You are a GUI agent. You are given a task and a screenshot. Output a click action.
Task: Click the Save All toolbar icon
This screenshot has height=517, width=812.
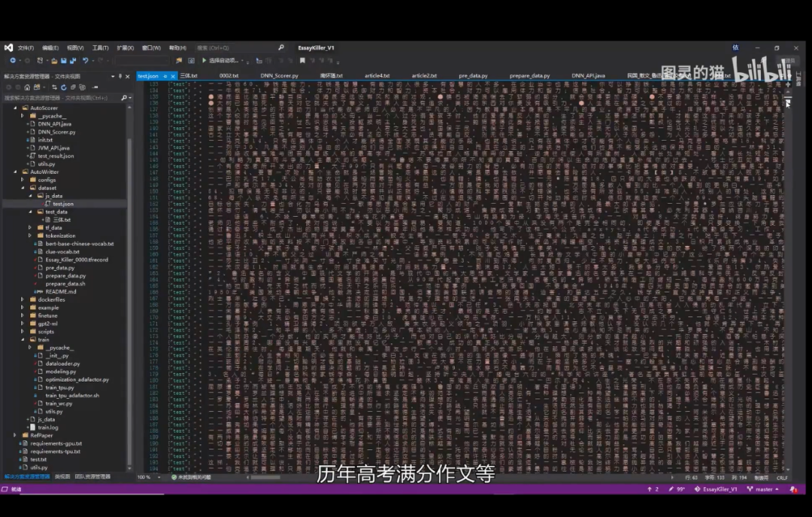pos(72,60)
